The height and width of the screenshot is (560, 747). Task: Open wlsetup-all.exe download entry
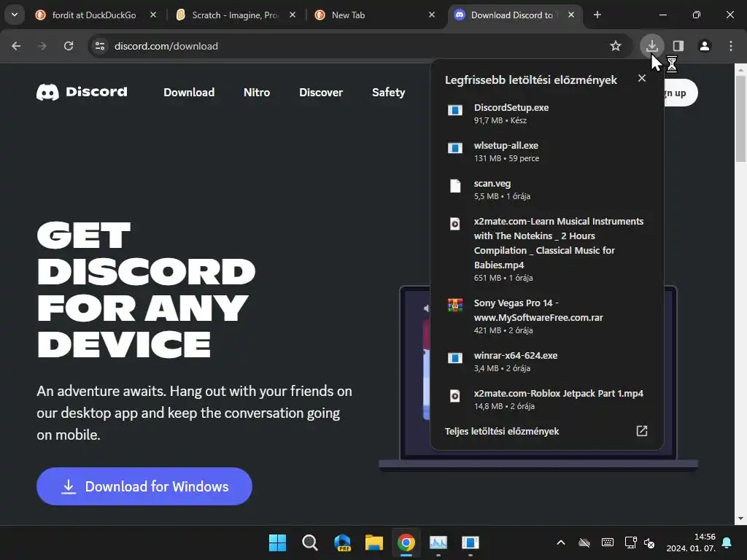click(547, 152)
